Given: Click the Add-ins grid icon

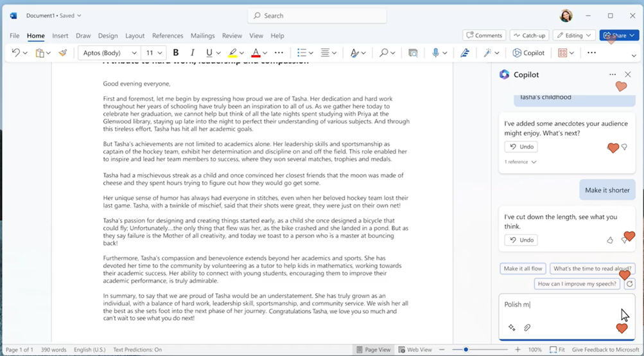Looking at the screenshot, I should click(x=562, y=53).
